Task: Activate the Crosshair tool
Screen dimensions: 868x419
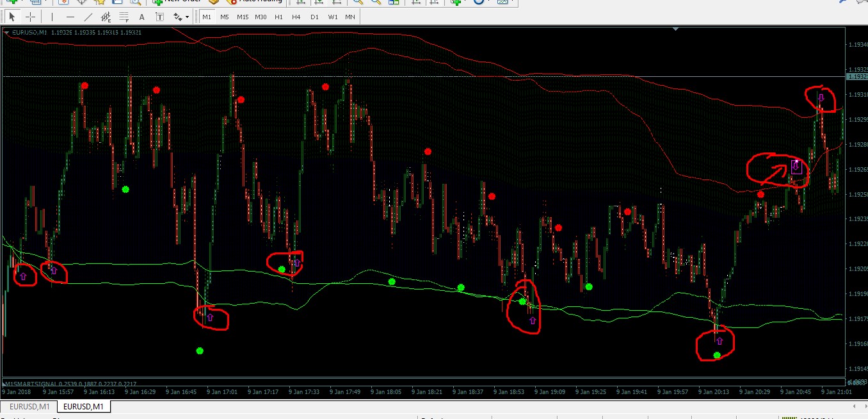Action: point(30,17)
